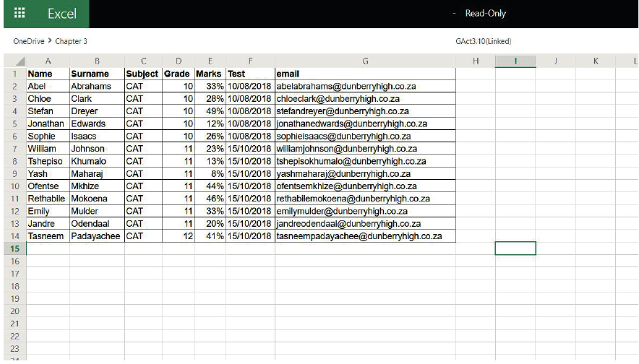Select highlighted column I header
The width and height of the screenshot is (639, 364).
[515, 61]
